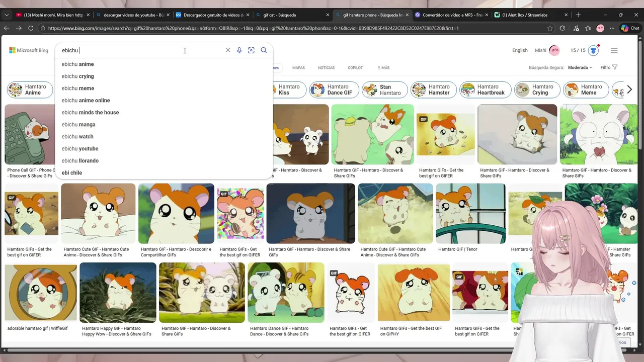Open 'Hamtaro GIFs - Get the best gif on GIPHY'
Image resolution: width=644 pixels, height=362 pixels.
[414, 293]
